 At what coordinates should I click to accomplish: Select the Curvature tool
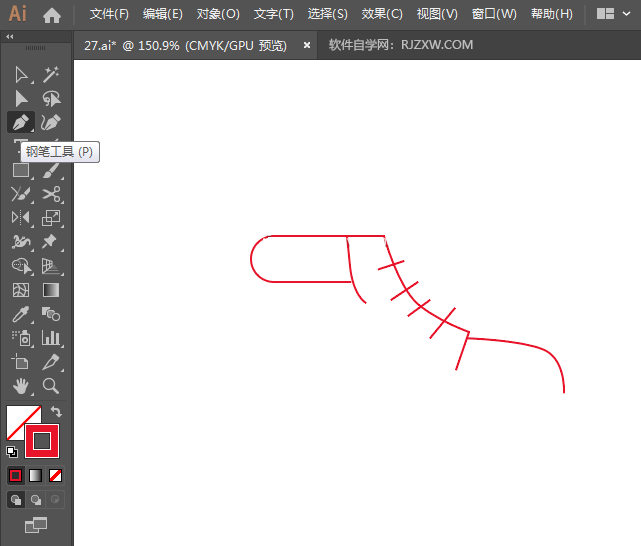point(51,122)
